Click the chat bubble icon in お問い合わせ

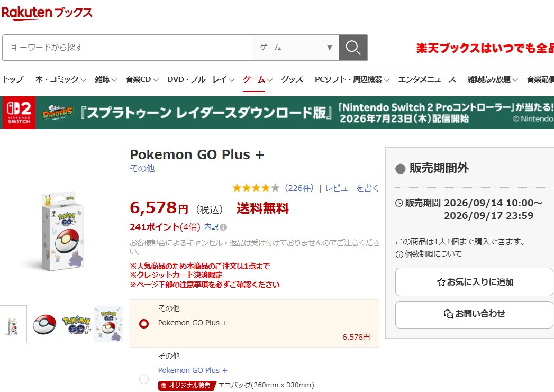point(448,314)
